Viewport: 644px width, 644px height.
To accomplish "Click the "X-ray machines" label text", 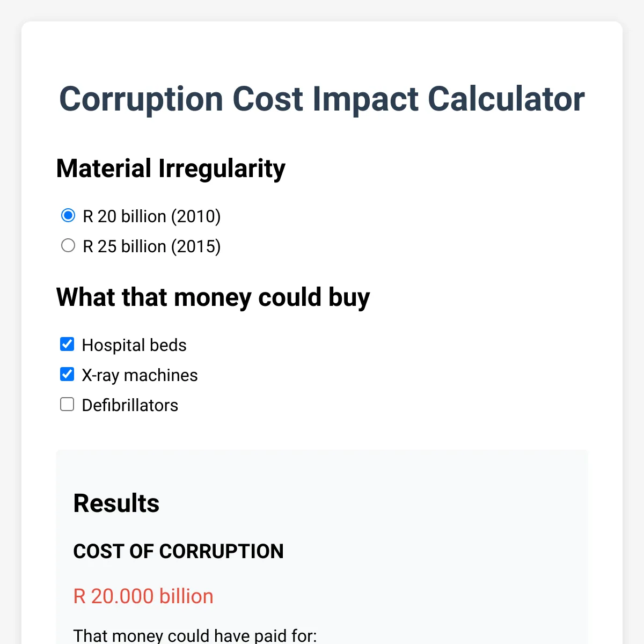I will [140, 375].
